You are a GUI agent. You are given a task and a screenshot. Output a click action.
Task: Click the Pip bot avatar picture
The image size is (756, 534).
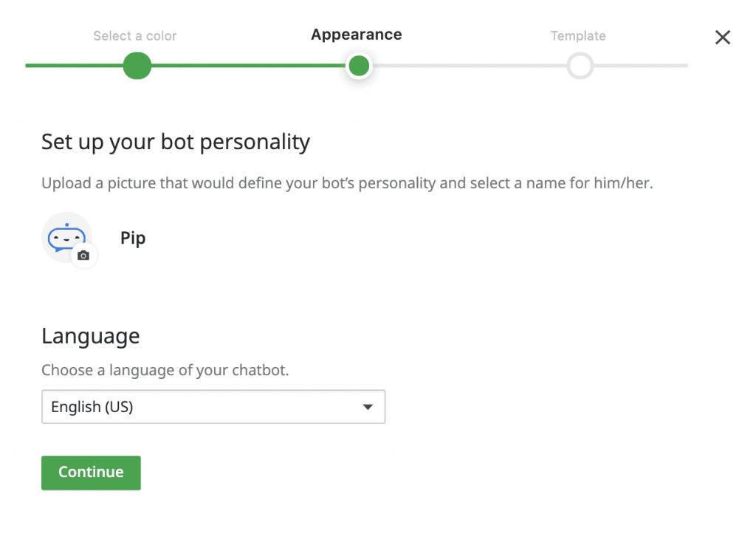pyautogui.click(x=66, y=236)
